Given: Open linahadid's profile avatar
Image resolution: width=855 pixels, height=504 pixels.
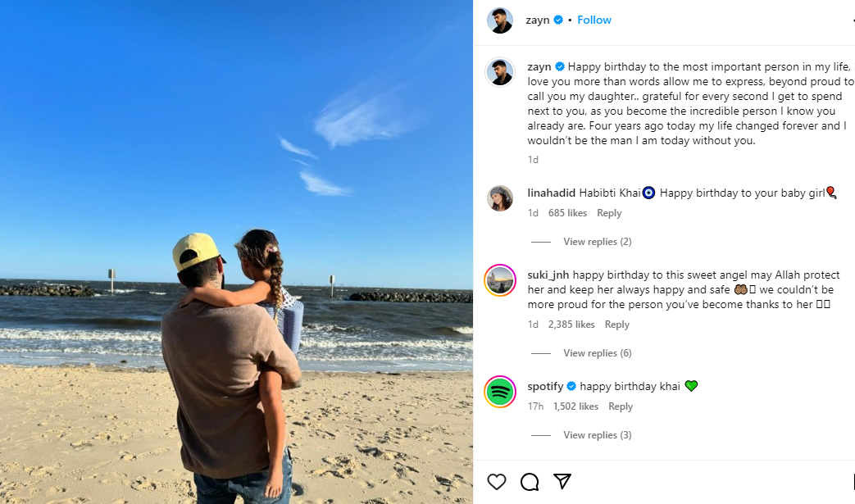Looking at the screenshot, I should click(500, 198).
